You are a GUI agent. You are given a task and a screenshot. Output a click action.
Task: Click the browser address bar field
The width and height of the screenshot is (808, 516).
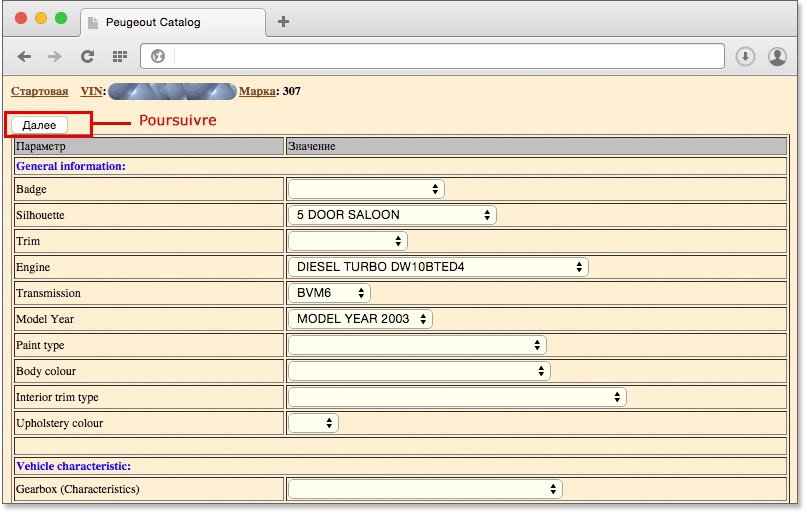[x=433, y=56]
